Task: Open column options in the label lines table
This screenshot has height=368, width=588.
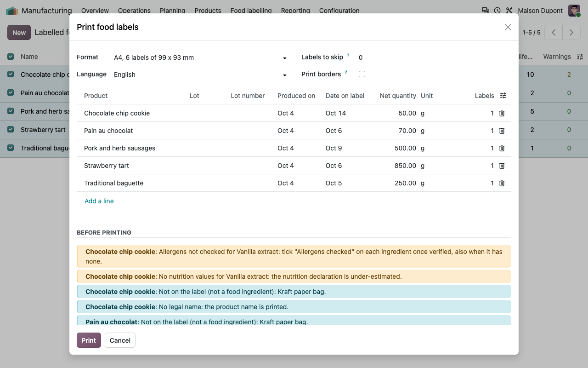Action: [x=503, y=96]
